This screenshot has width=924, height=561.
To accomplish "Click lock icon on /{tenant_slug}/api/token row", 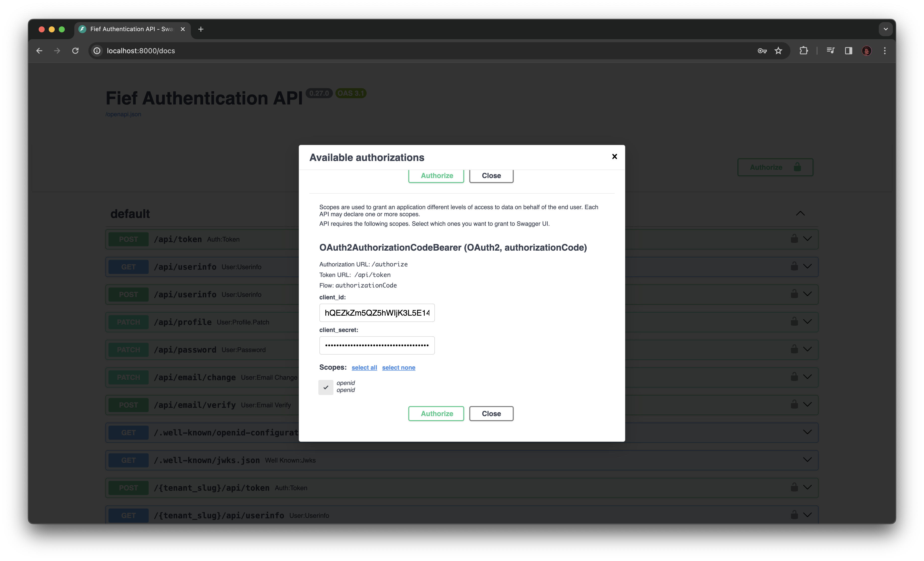I will point(794,487).
